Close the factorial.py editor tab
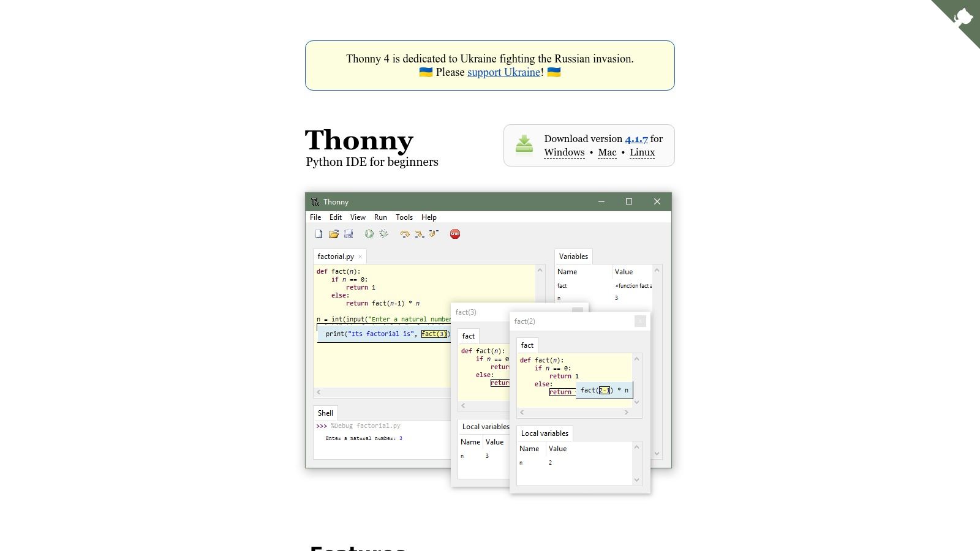 coord(360,257)
